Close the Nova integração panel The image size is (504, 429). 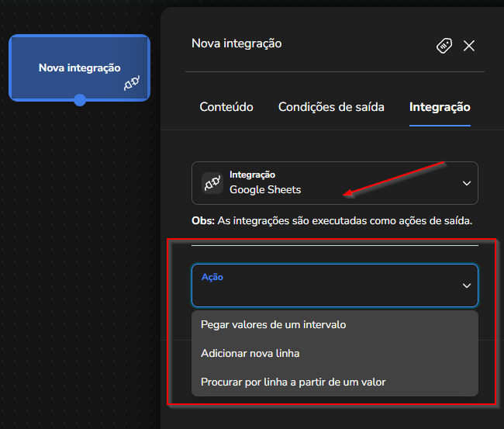tap(469, 46)
